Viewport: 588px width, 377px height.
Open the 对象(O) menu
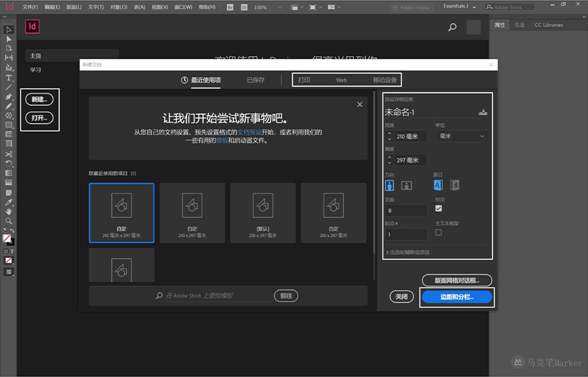(x=118, y=7)
